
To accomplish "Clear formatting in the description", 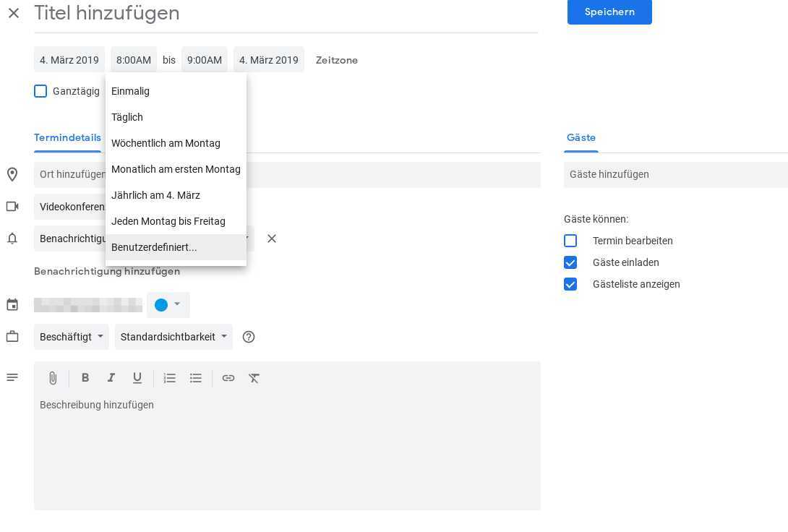I will click(x=254, y=378).
